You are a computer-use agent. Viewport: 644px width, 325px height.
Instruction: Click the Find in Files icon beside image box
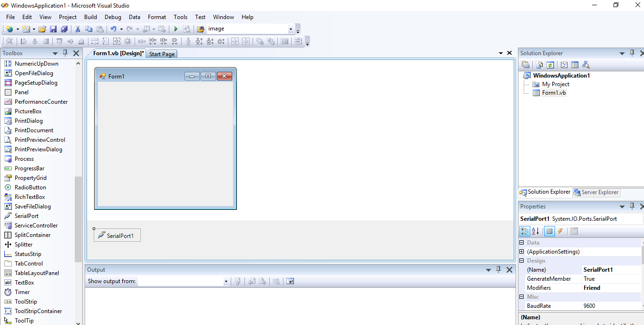pos(201,29)
